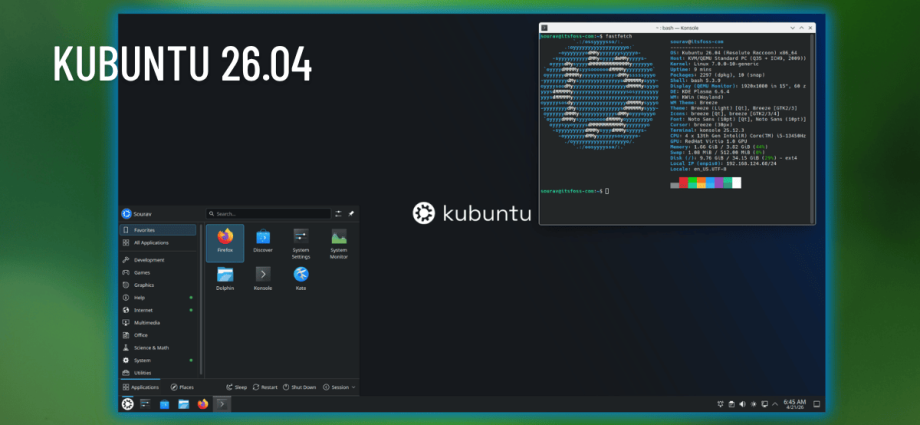Viewport: 920px width, 425px height.
Task: Open the Development category
Action: 158,260
